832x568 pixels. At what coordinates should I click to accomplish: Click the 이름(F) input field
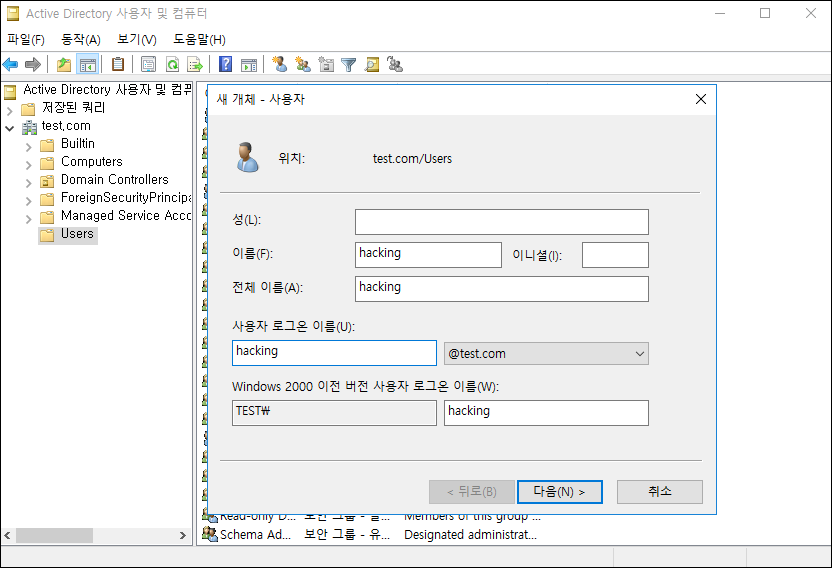pos(428,255)
